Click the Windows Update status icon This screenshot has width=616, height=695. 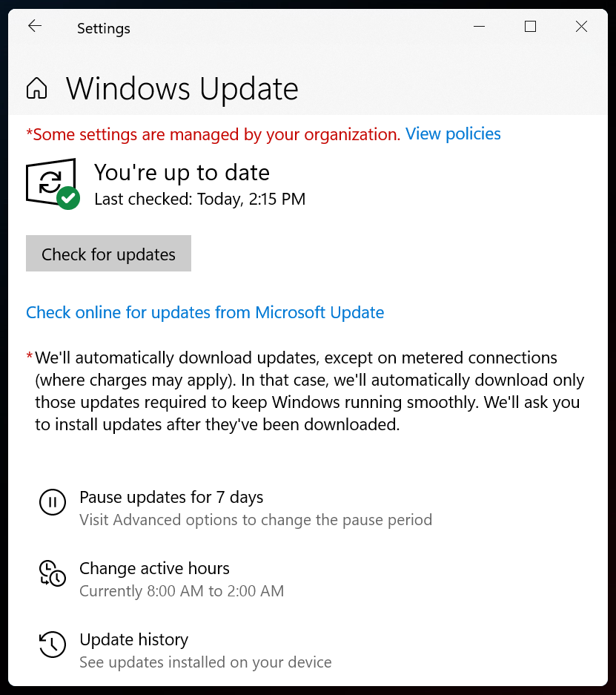(50, 180)
